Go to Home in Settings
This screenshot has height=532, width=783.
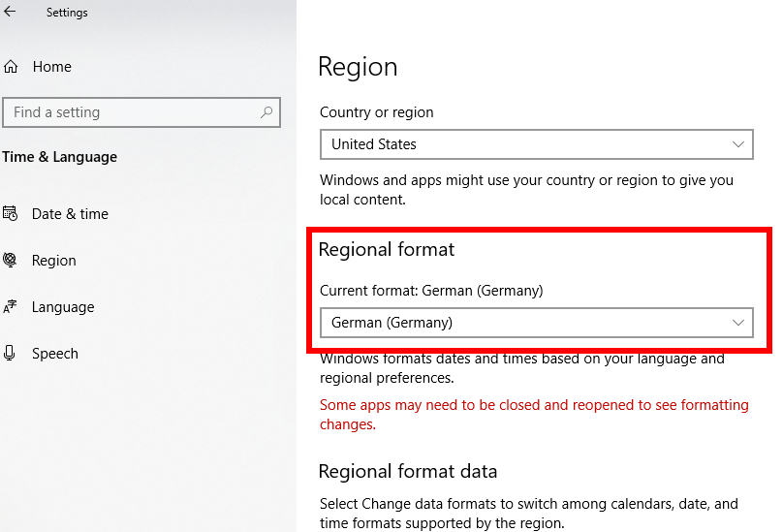[52, 67]
